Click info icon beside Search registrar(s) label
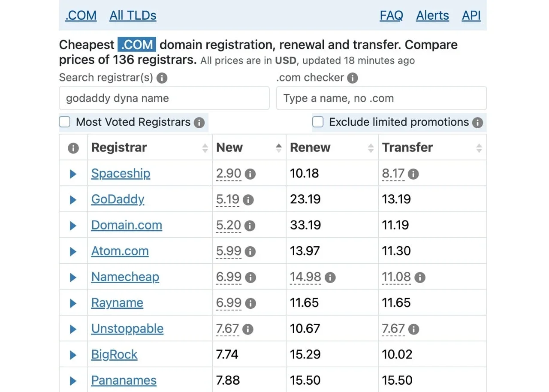Viewport: 549px width, 392px height. [x=162, y=78]
